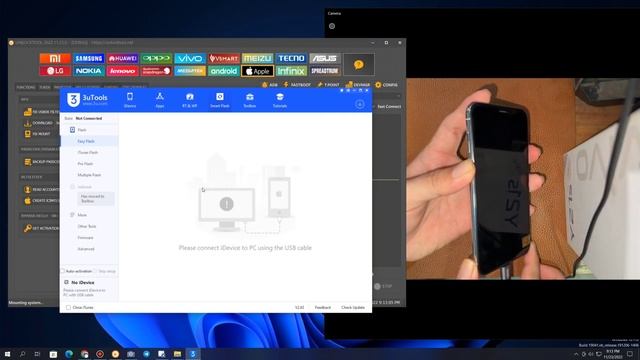
Task: Open the Windows Start menu
Action: (x=7, y=354)
